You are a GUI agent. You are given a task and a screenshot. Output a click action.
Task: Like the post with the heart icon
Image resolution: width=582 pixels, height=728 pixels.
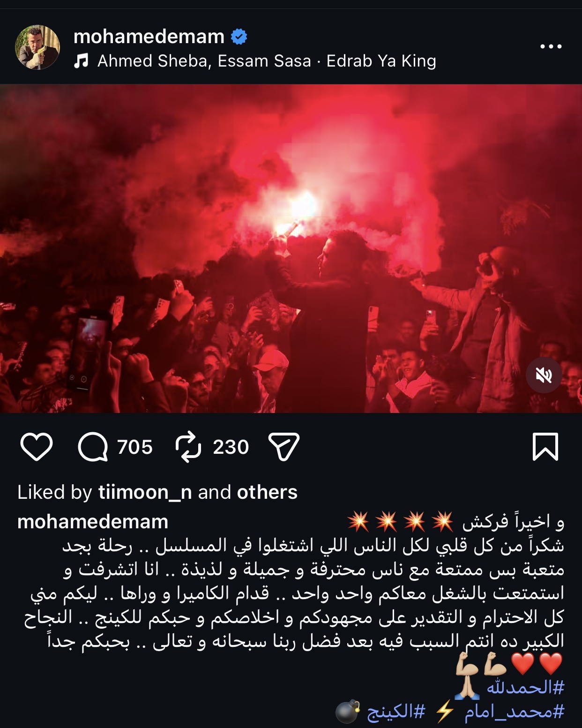[37, 447]
